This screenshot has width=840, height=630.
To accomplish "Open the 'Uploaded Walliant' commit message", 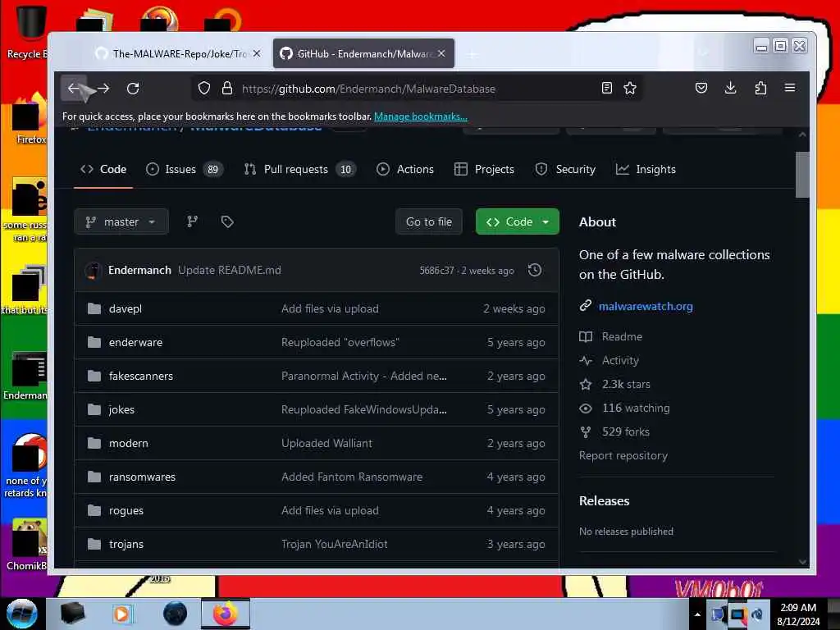I will pyautogui.click(x=326, y=444).
